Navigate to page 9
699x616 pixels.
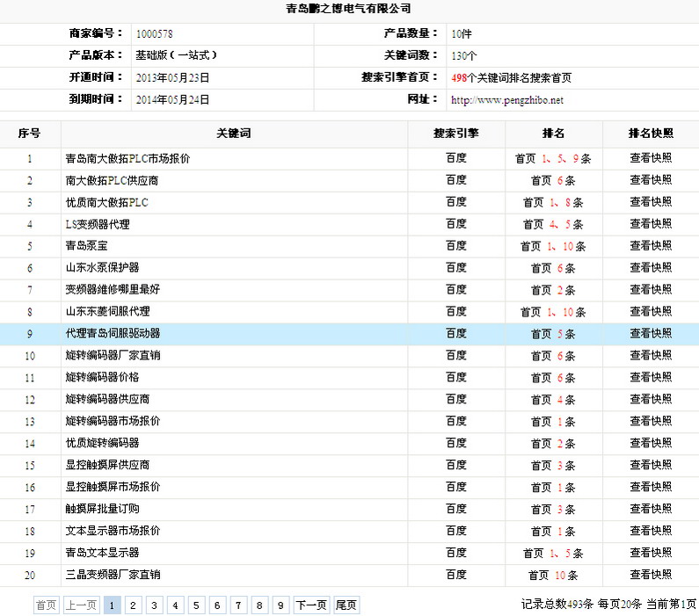[x=280, y=605]
